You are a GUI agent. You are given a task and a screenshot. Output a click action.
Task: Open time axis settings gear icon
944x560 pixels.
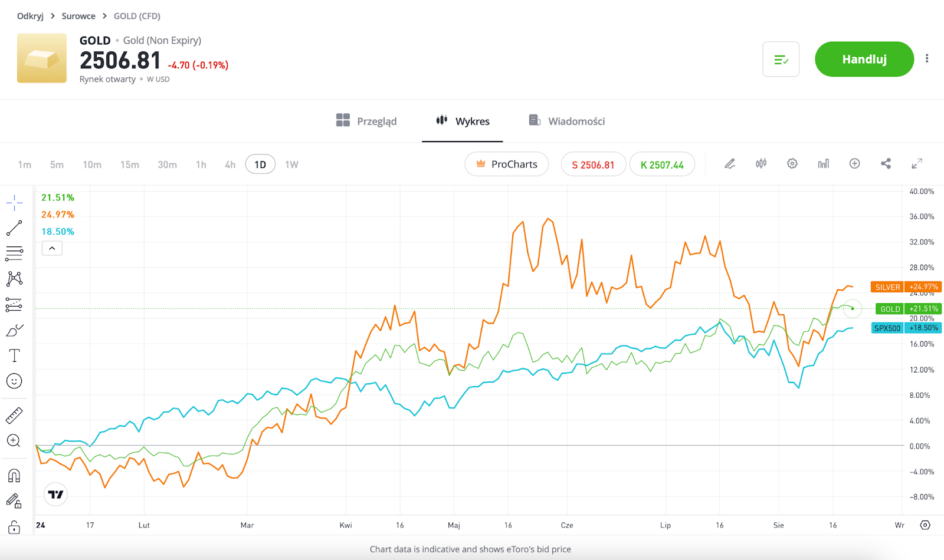pos(925,525)
